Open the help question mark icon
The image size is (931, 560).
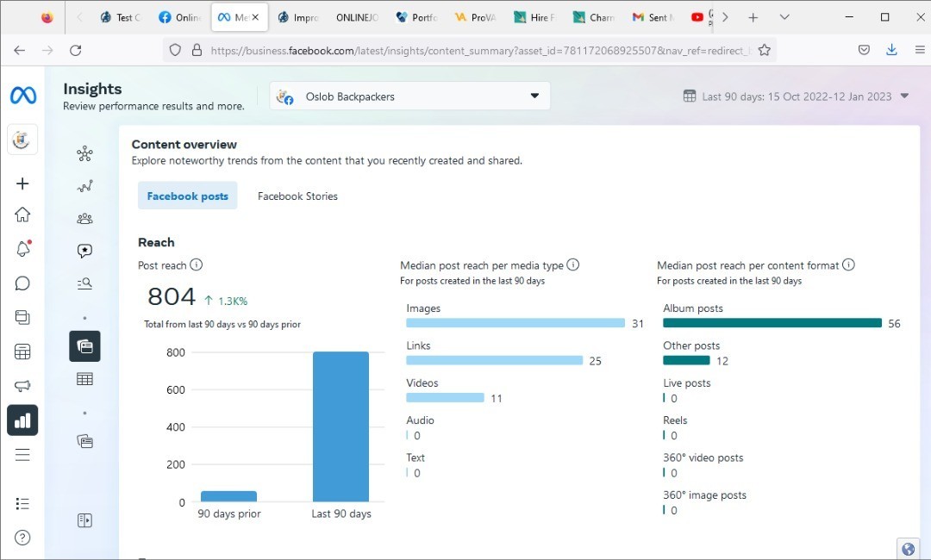pos(22,538)
